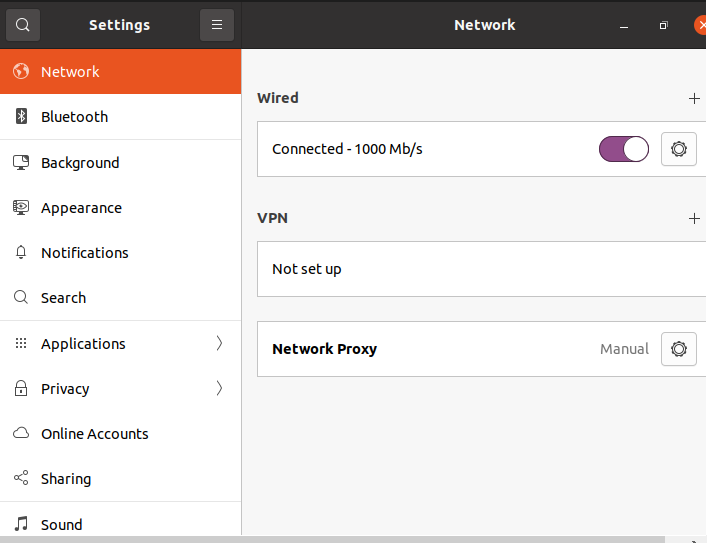Select Appearance in the sidebar
This screenshot has height=543, width=707.
click(x=81, y=208)
